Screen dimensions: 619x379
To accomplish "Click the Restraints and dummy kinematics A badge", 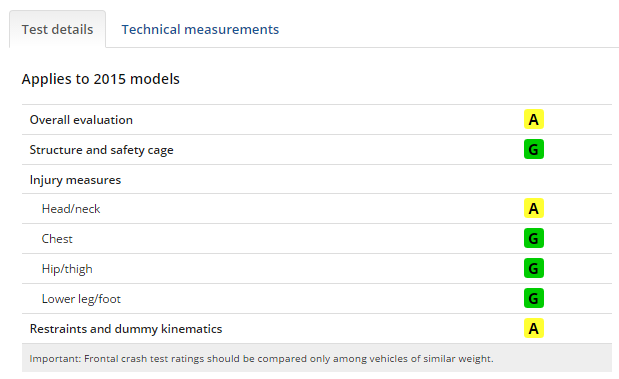I will 534,328.
